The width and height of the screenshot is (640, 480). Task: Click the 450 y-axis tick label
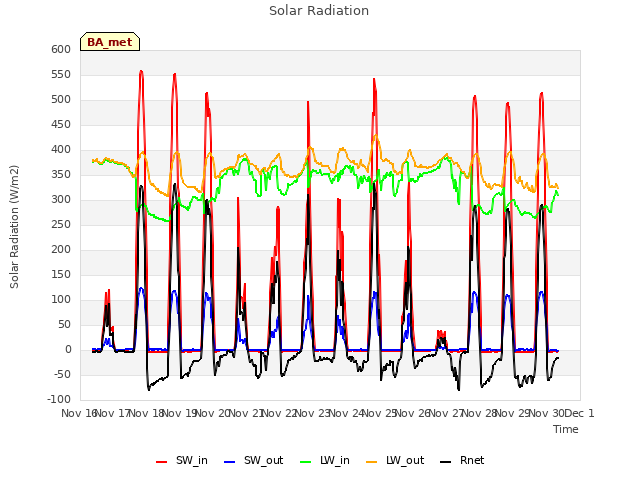coord(61,124)
